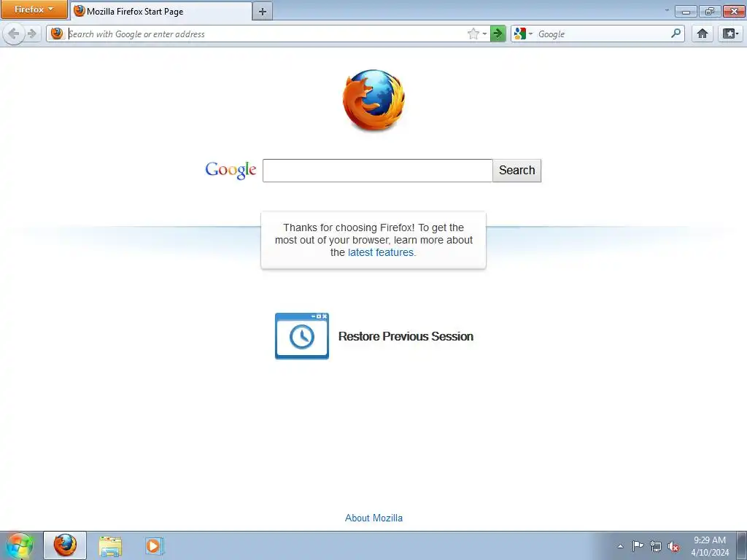Click the network tray icon
This screenshot has height=560, width=747.
(656, 546)
